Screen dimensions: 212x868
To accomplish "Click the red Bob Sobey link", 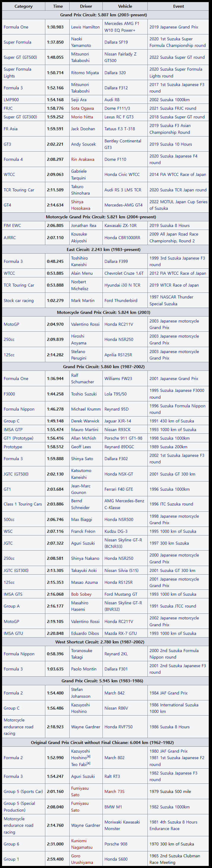I will pyautogui.click(x=81, y=594).
